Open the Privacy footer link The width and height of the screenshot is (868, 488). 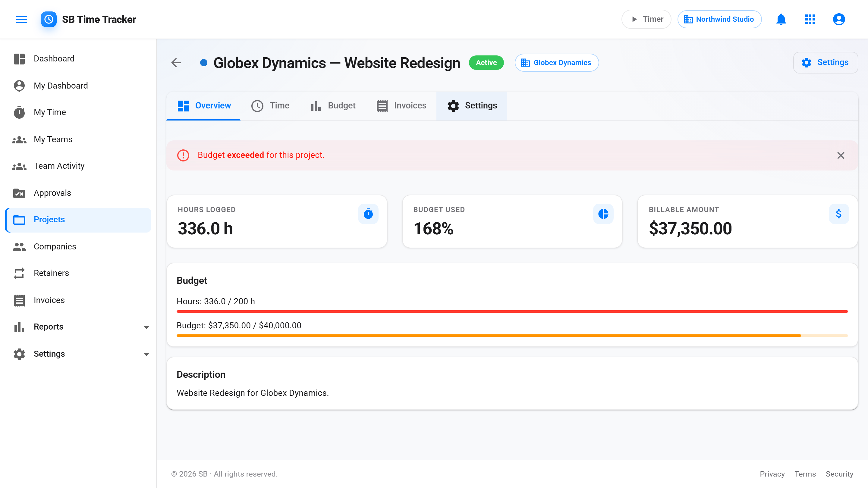tap(772, 474)
